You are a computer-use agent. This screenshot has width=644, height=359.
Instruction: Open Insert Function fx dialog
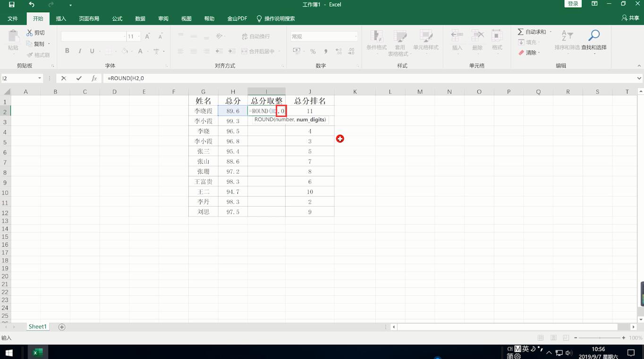pyautogui.click(x=94, y=78)
